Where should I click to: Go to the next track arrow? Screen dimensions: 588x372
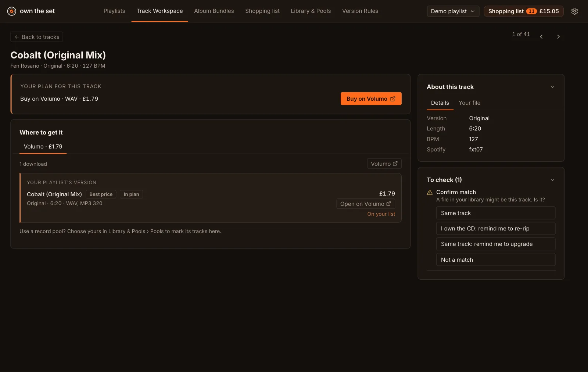tap(558, 37)
